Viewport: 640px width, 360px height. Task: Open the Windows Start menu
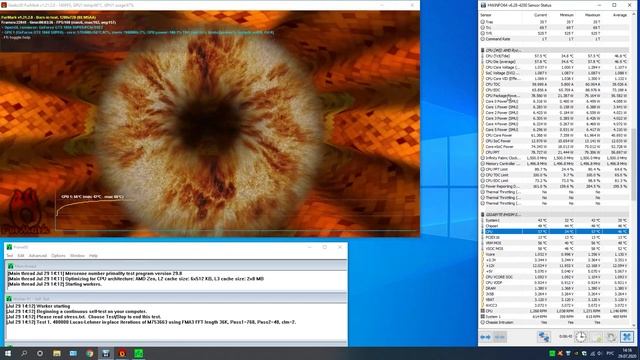(x=7, y=353)
